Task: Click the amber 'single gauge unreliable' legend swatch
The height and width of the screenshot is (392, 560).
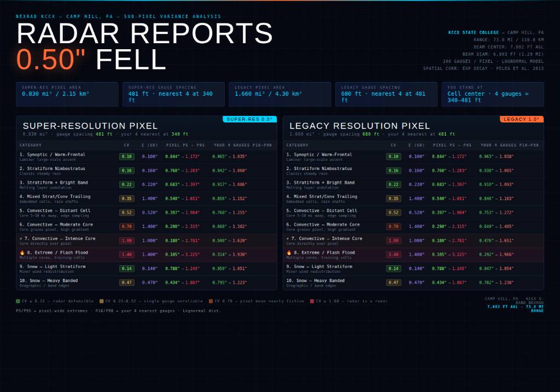Action: 102,301
